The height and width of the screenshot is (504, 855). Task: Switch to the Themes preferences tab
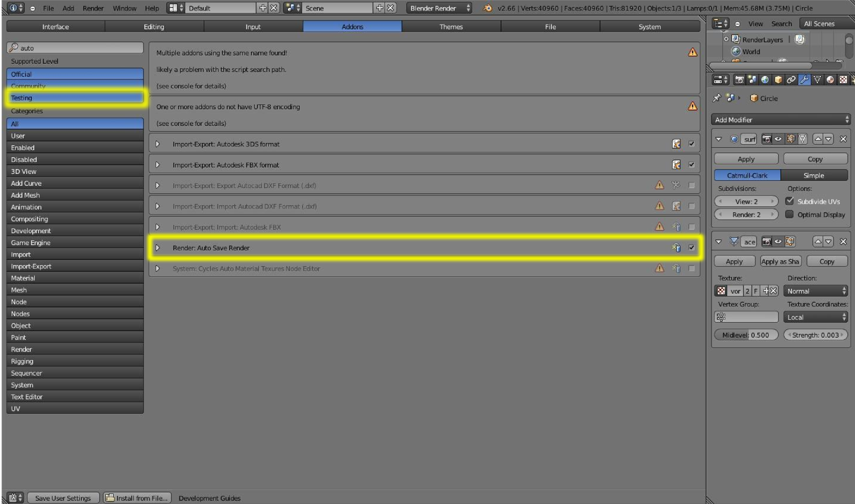coord(451,27)
